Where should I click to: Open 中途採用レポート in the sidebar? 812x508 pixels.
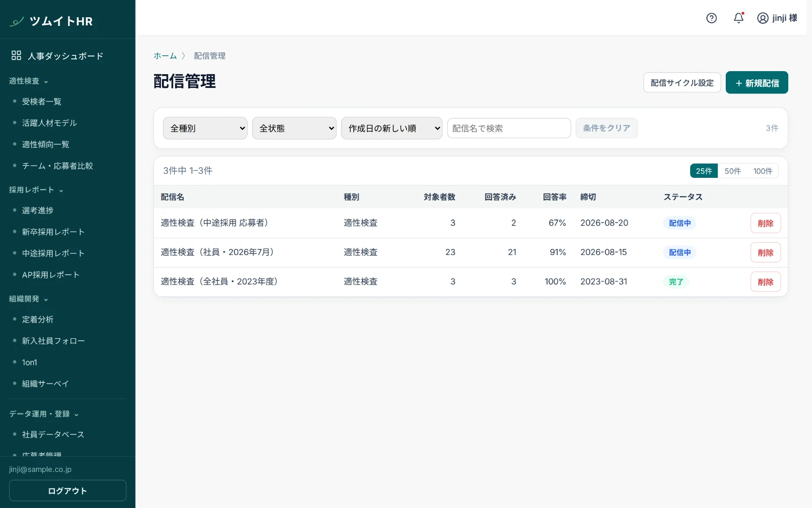(x=53, y=253)
